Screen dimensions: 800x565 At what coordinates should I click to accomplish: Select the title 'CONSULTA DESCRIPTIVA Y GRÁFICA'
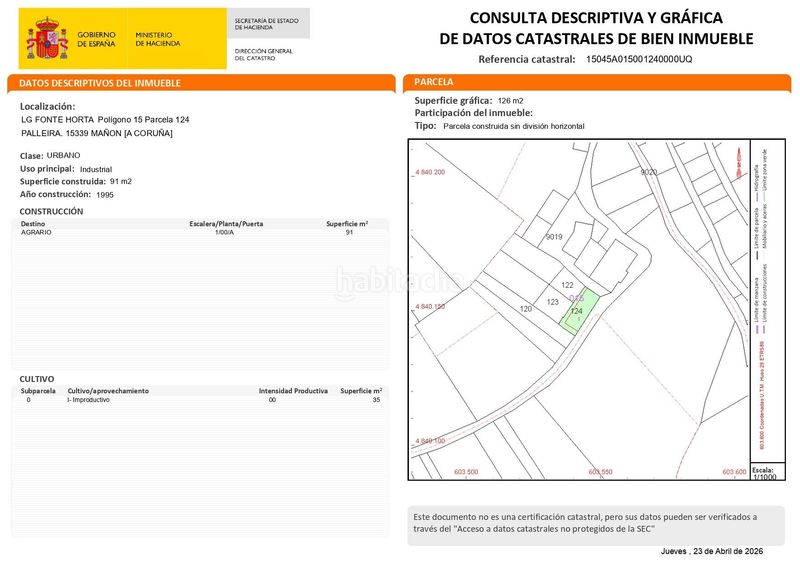[x=596, y=18]
